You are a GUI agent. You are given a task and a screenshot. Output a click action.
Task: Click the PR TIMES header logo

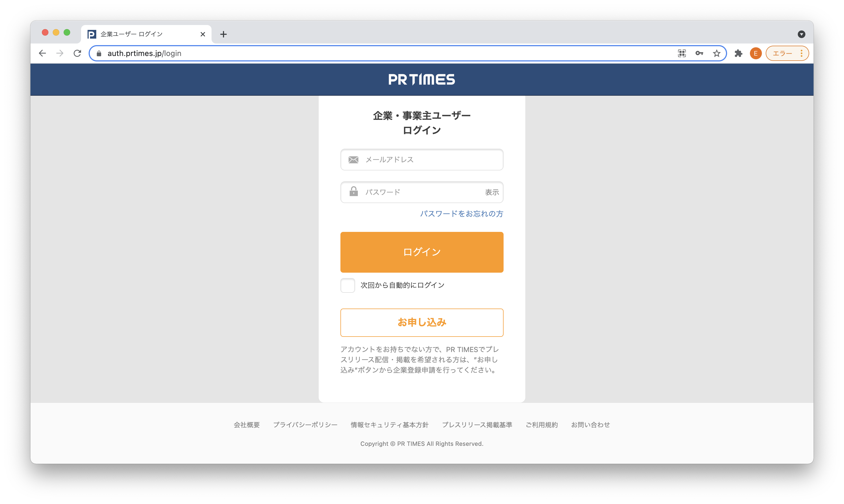(x=422, y=79)
